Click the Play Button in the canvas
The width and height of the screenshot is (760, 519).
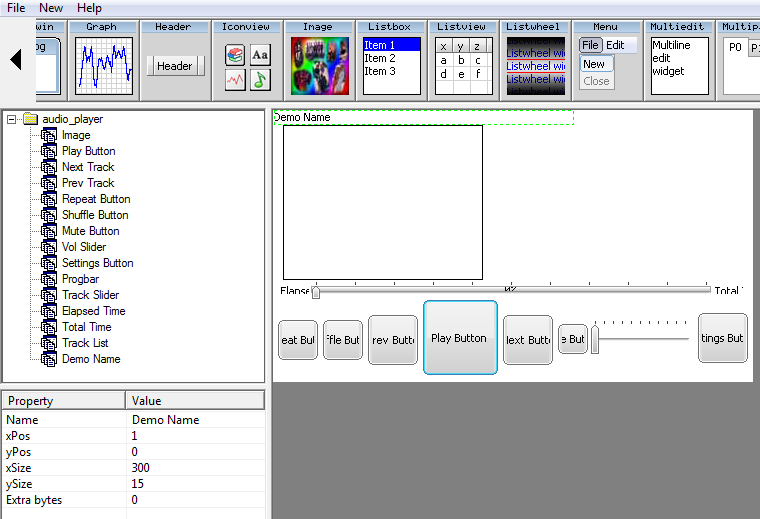pos(460,338)
